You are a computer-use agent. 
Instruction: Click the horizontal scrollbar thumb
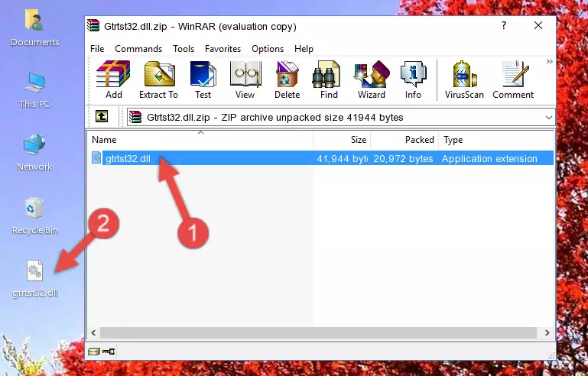pos(318,332)
